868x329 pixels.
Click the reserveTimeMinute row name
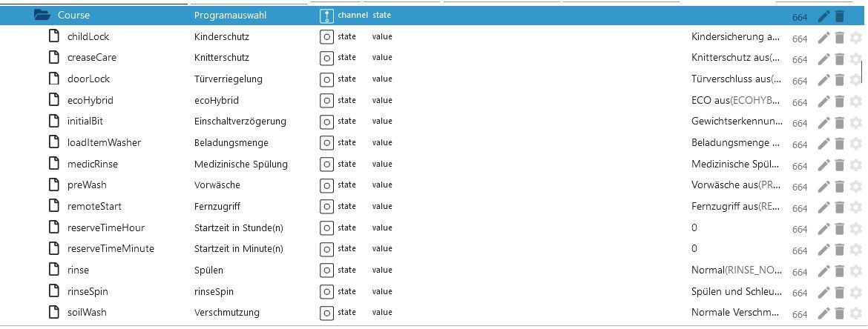tap(111, 249)
